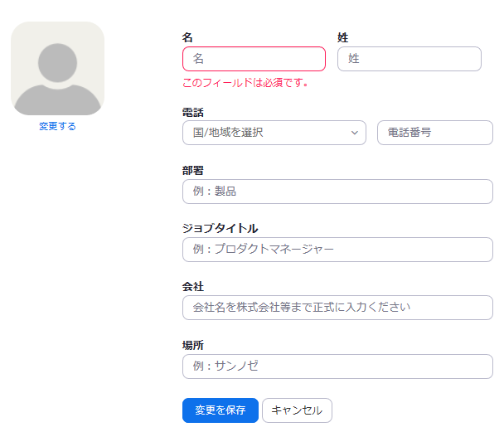Click the 部署 label text
The height and width of the screenshot is (432, 504).
point(193,170)
